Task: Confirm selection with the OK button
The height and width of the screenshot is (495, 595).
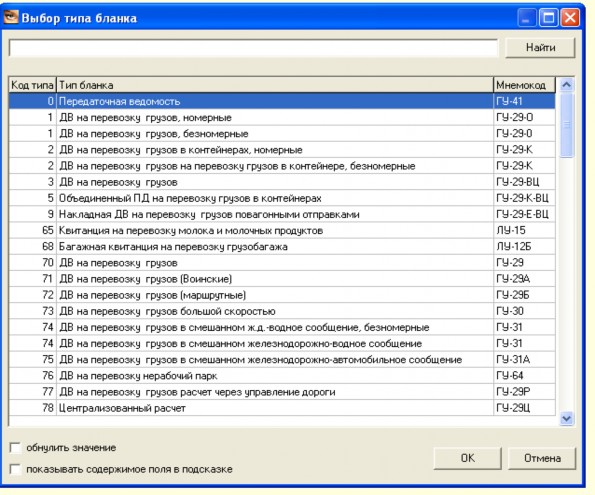Action: [468, 458]
